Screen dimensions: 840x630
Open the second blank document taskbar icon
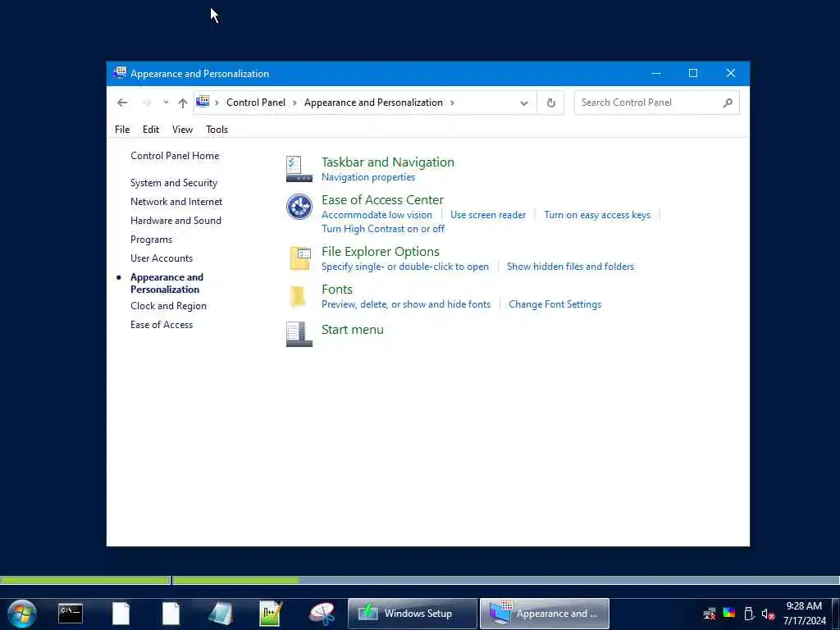pos(171,614)
